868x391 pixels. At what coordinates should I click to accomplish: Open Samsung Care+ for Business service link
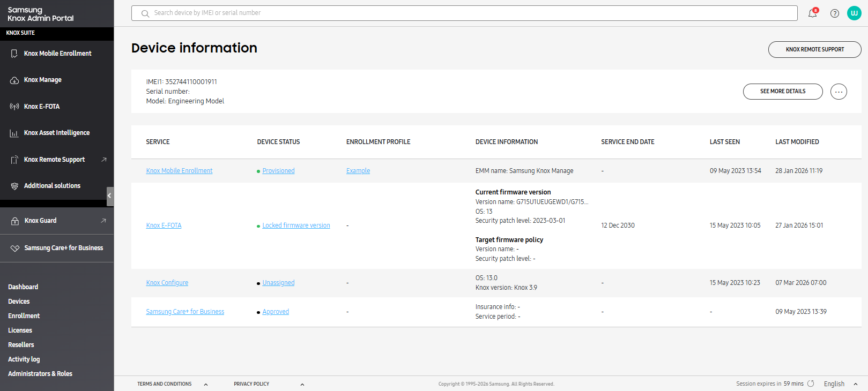point(185,312)
